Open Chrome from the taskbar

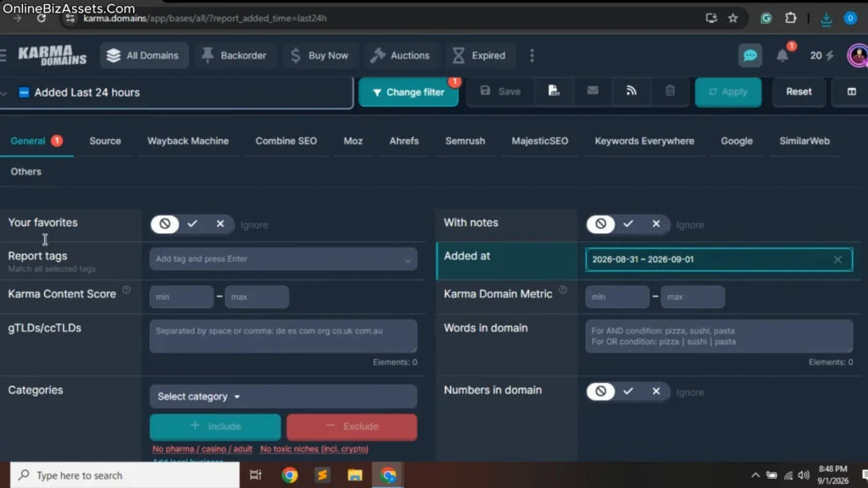coord(290,475)
